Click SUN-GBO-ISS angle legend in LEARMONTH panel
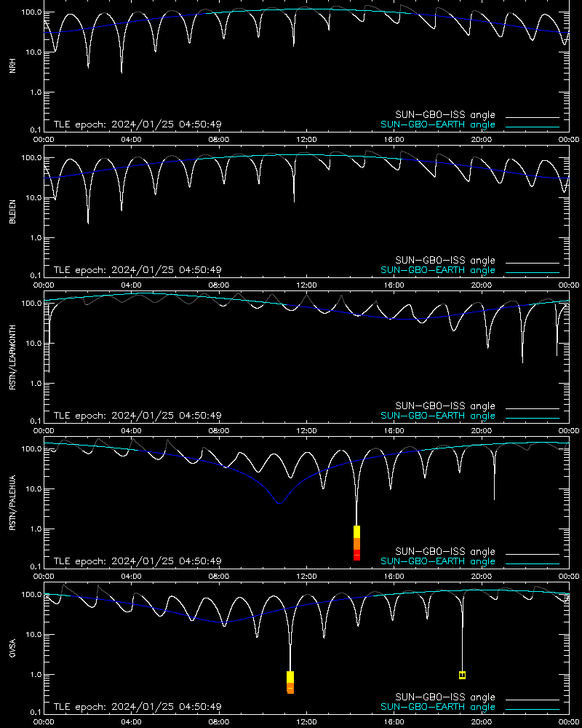This screenshot has width=582, height=728. (445, 405)
